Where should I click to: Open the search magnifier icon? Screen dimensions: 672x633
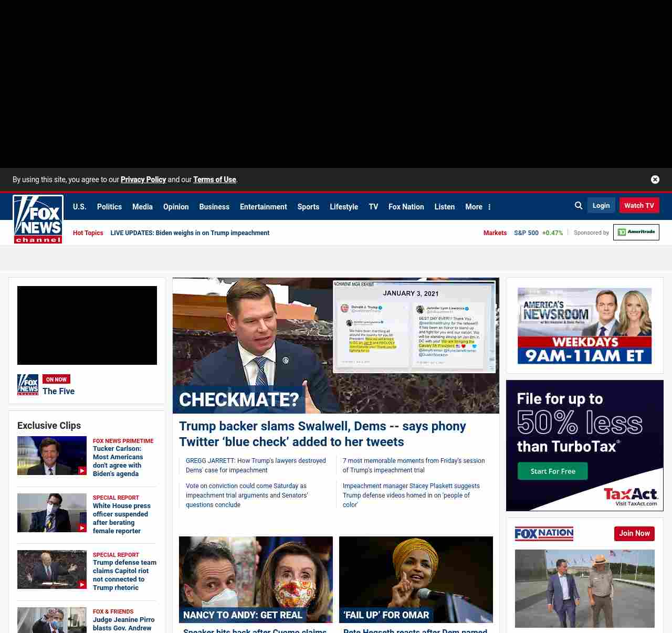coord(579,206)
